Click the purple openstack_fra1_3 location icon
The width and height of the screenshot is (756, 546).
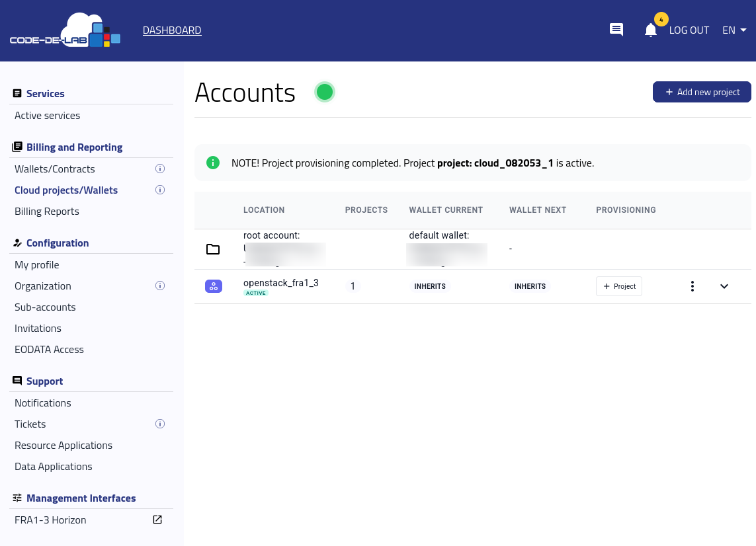[x=214, y=286]
